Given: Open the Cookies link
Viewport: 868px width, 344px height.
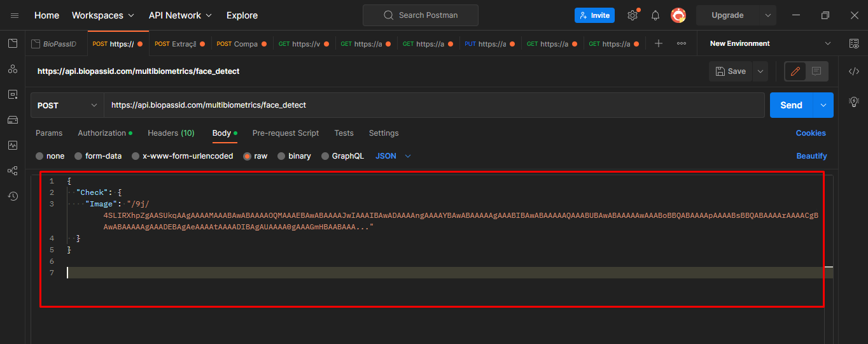Looking at the screenshot, I should tap(811, 133).
